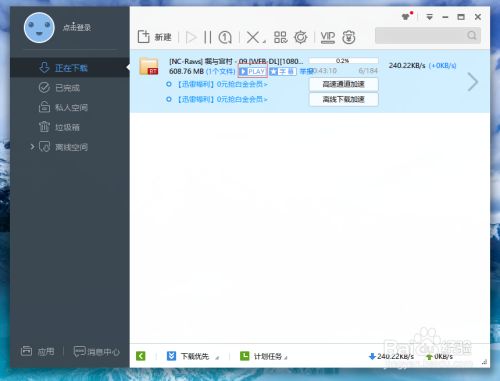Delete the task with the X icon
Screen dimensions: 500x381
pos(253,37)
